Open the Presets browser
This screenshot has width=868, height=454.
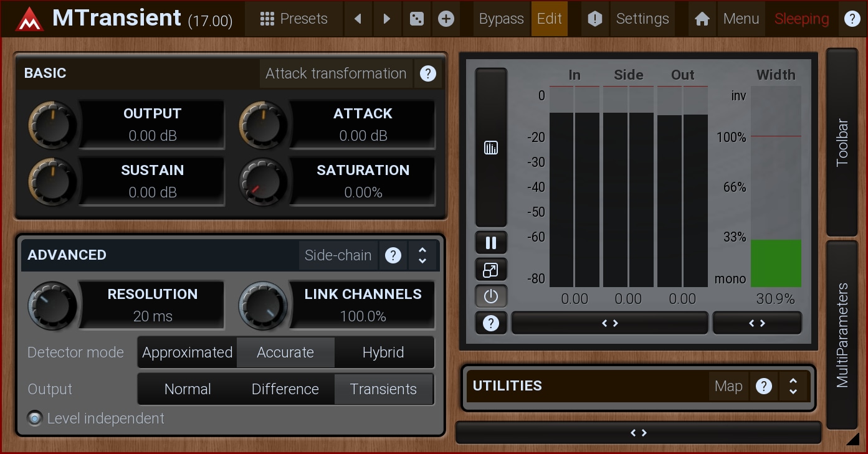point(293,19)
